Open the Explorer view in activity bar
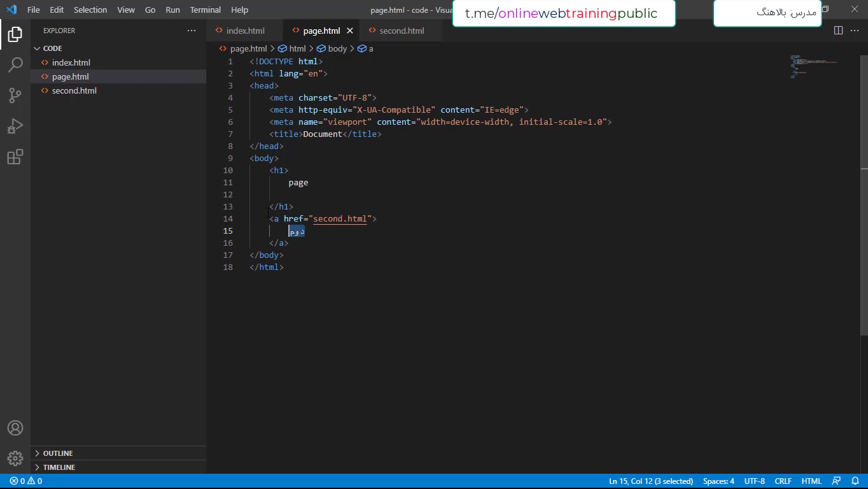 click(x=15, y=34)
